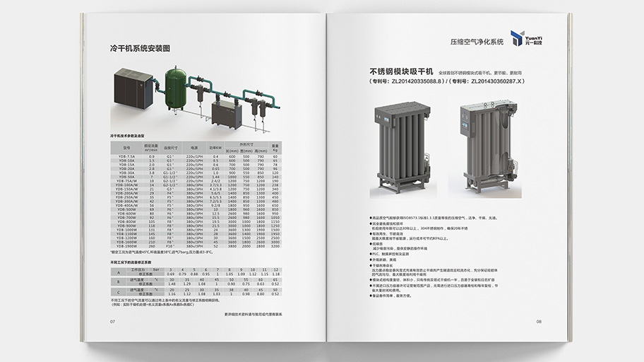Click the correction factor 0.69
The height and width of the screenshot is (362, 644).
coord(170,274)
